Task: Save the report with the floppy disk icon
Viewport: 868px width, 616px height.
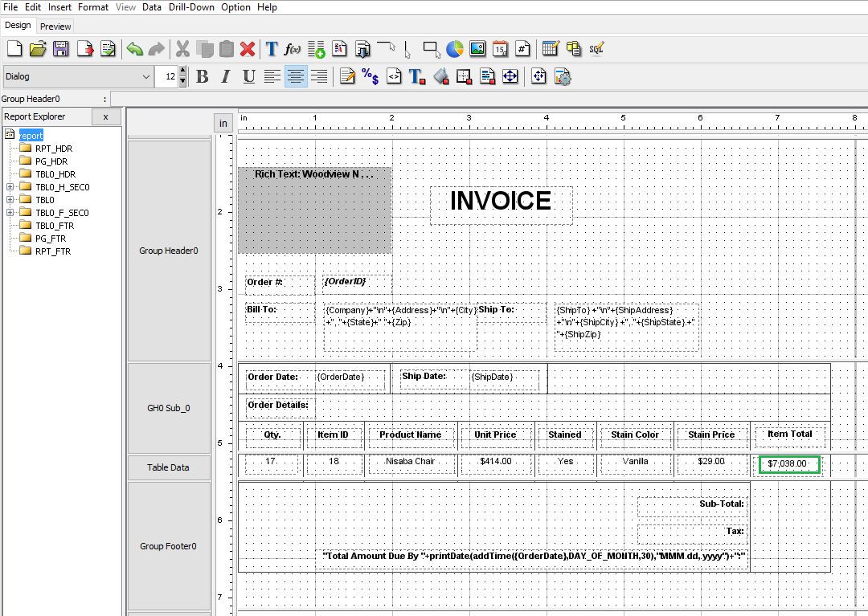Action: coord(61,49)
